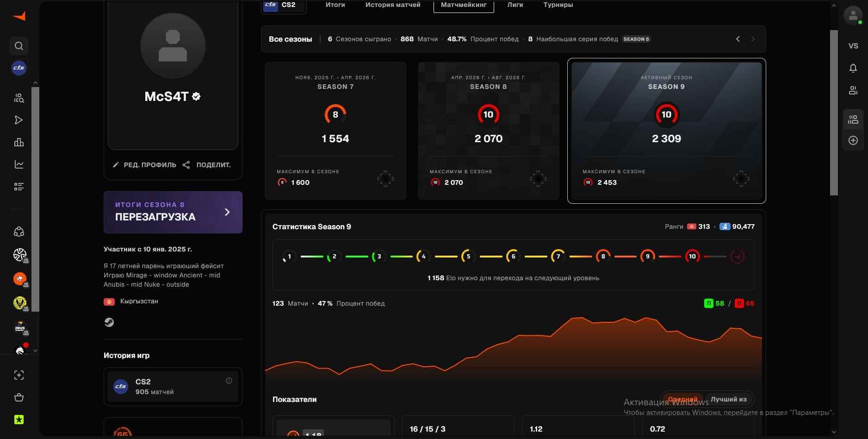This screenshot has height=439, width=868.
Task: Open the yellow emblem club icon in the sidebar
Action: click(x=20, y=303)
